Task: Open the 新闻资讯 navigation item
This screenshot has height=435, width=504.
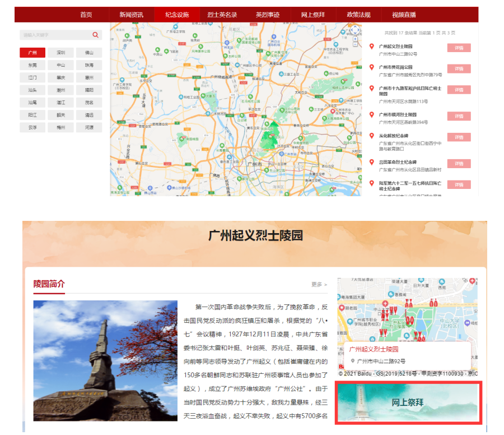Action: point(132,15)
